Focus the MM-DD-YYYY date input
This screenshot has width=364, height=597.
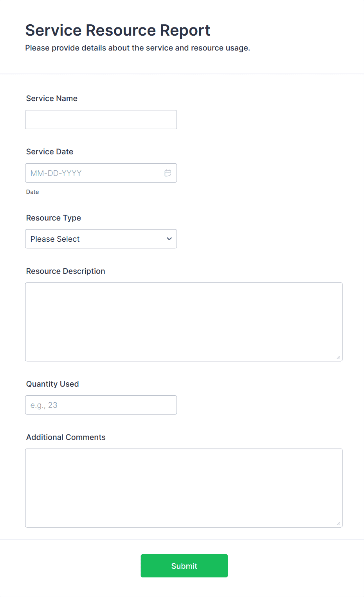78,173
